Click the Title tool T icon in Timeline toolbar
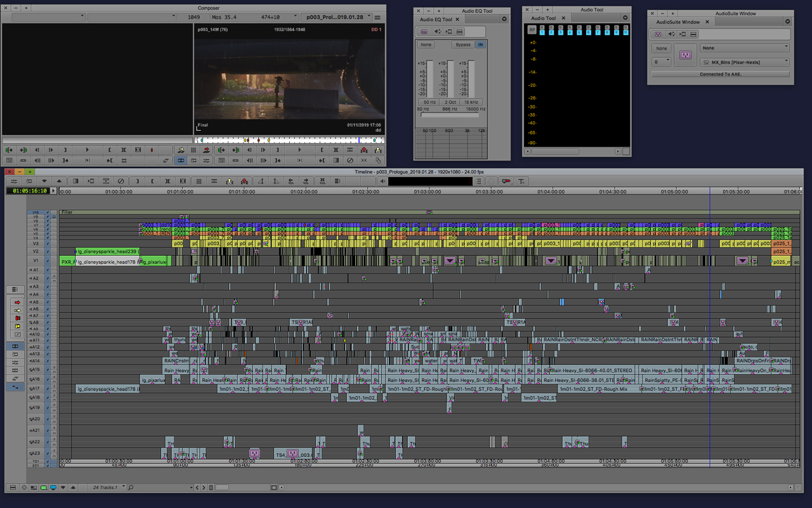The image size is (812, 508). coord(521,181)
